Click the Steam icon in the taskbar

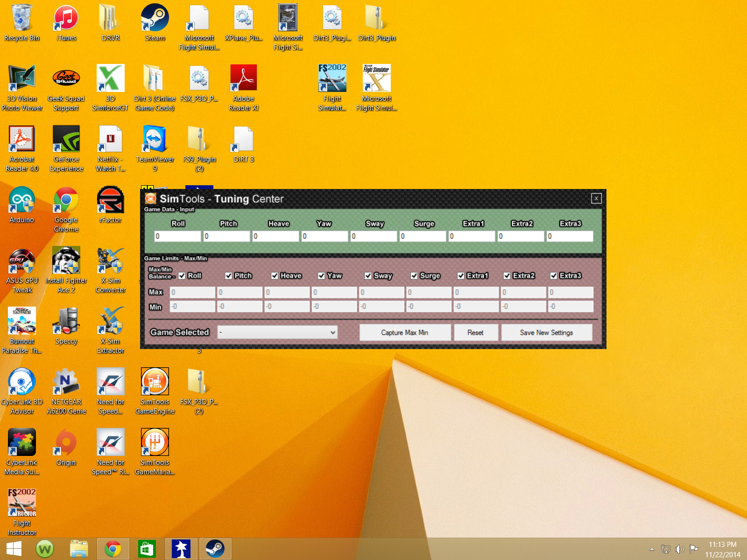click(215, 549)
